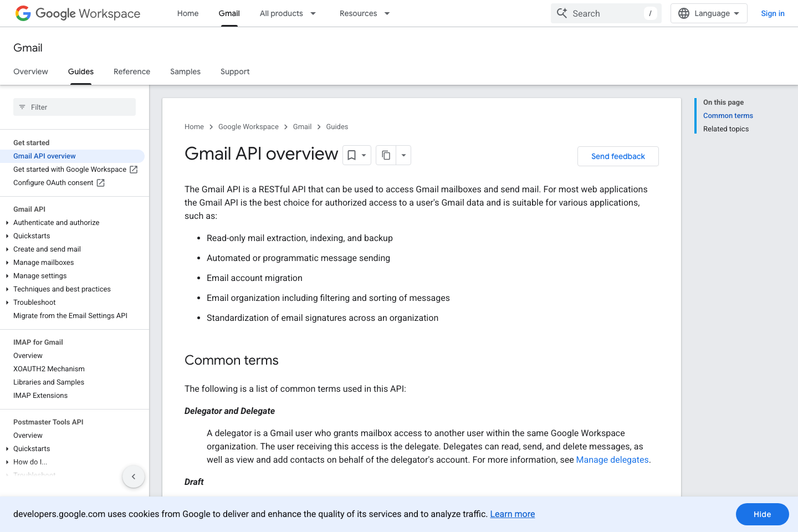798x532 pixels.
Task: Open the Samples tab
Action: (185, 71)
